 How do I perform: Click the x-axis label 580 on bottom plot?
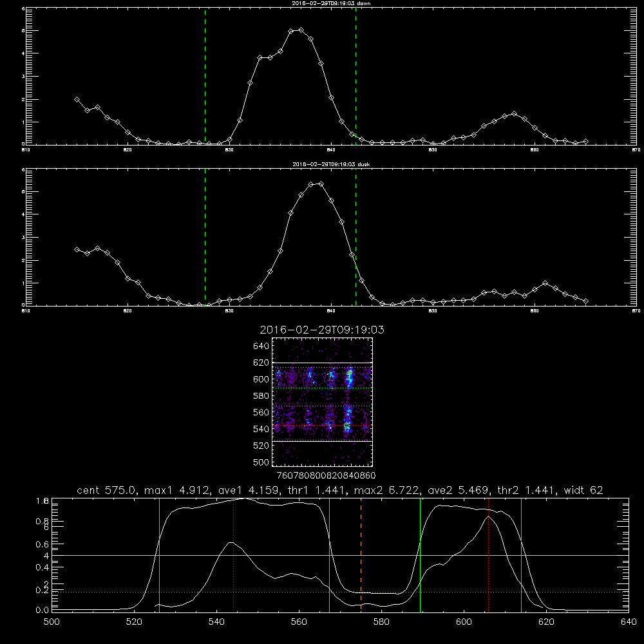381,622
